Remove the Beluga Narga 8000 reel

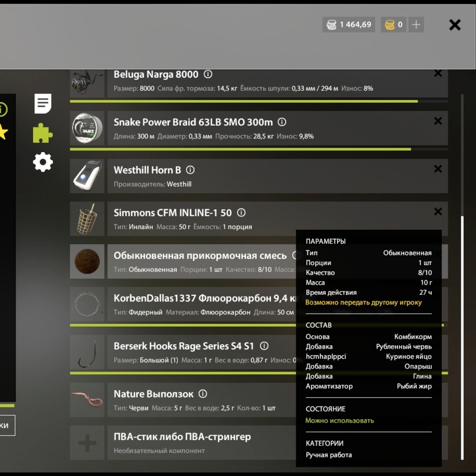(x=438, y=73)
